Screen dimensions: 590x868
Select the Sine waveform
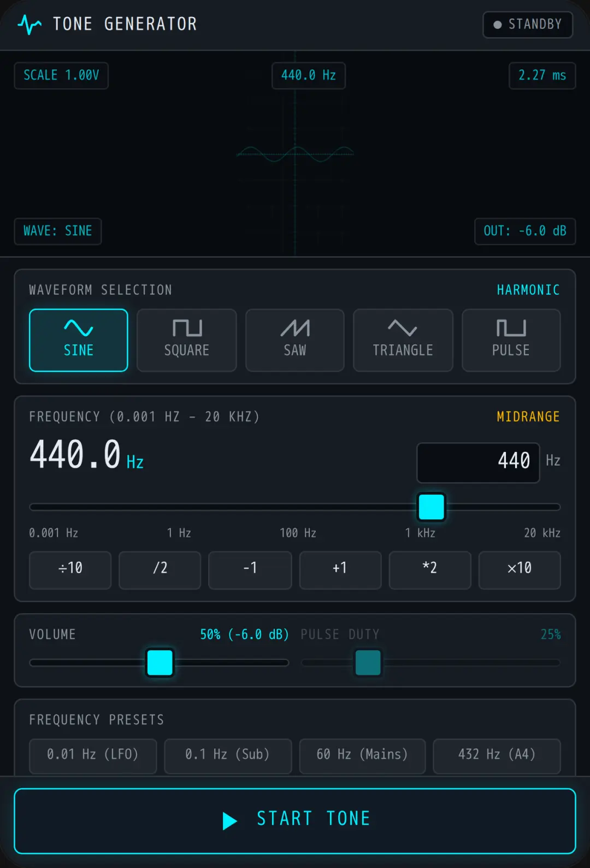79,340
